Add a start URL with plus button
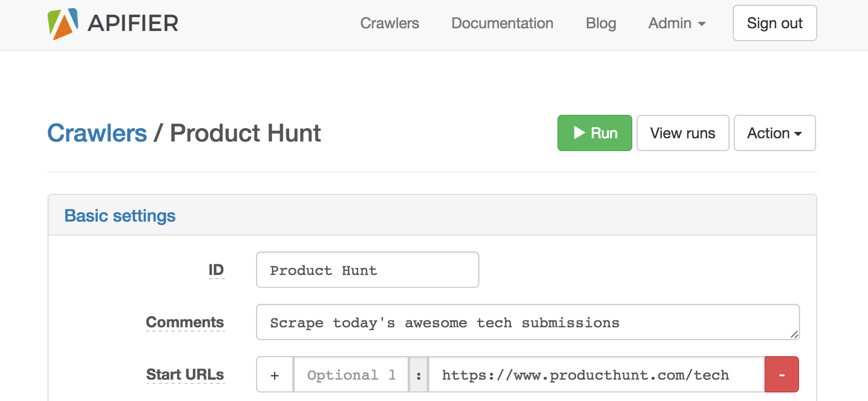Image resolution: width=868 pixels, height=401 pixels. click(275, 374)
